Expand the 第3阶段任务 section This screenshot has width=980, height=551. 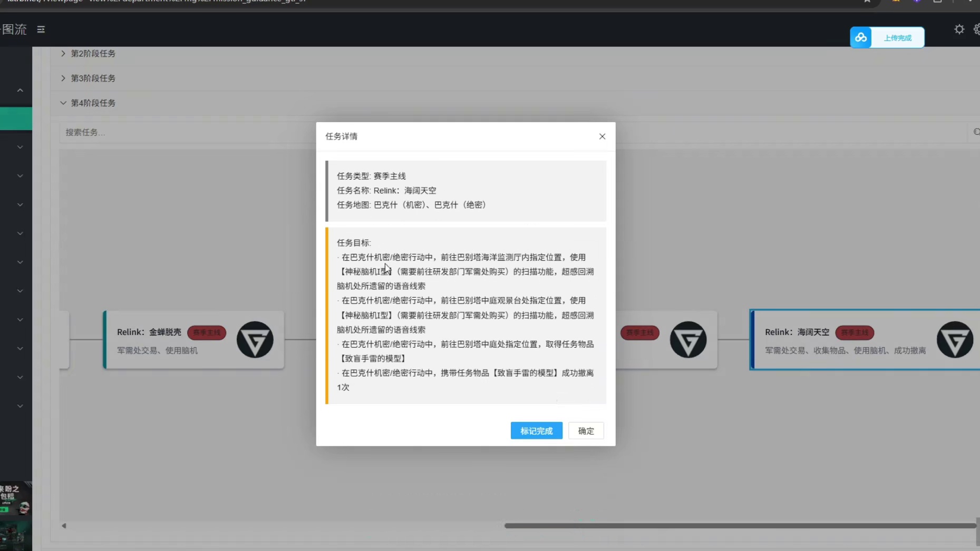(93, 78)
